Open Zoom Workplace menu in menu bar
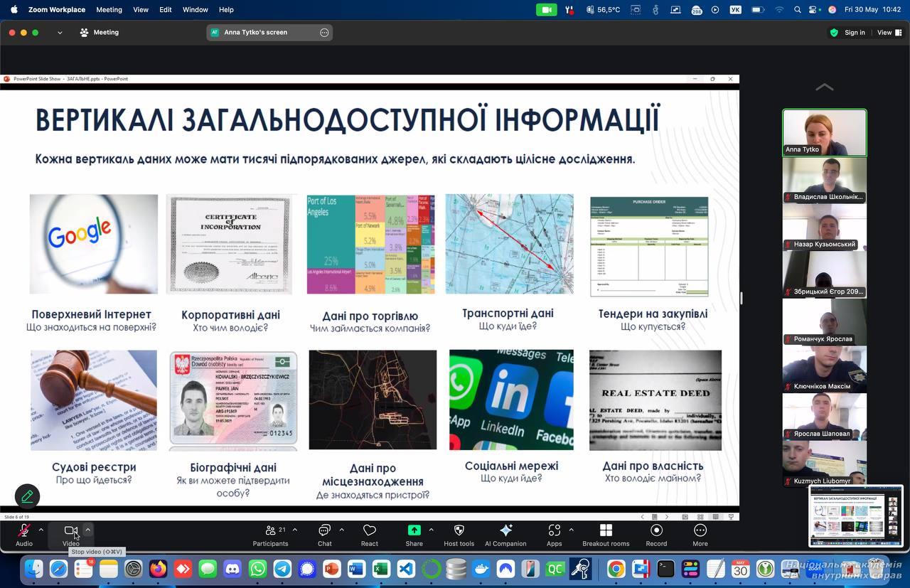 click(x=56, y=10)
